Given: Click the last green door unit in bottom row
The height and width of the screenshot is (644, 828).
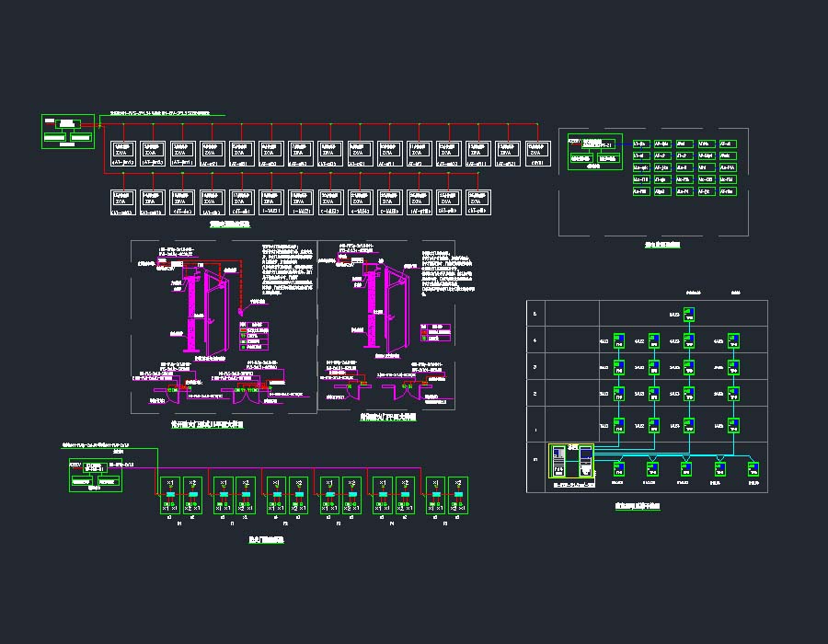Looking at the screenshot, I should pyautogui.click(x=457, y=496).
